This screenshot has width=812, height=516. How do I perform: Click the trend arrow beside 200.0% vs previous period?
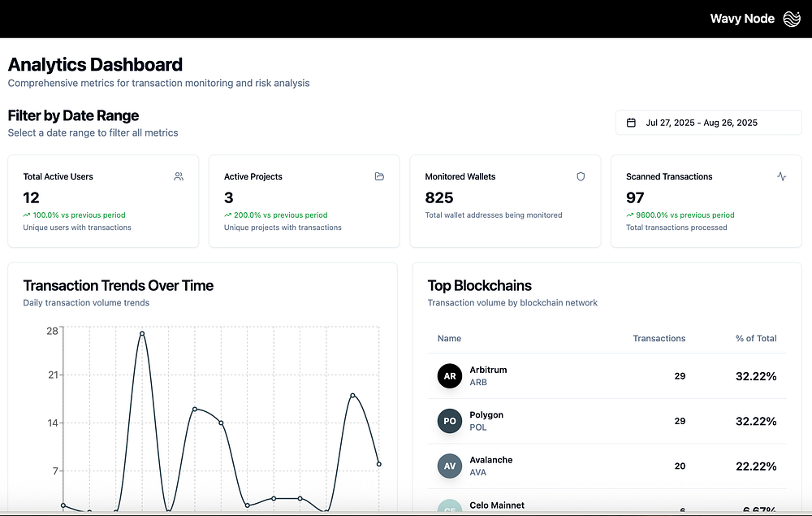227,215
